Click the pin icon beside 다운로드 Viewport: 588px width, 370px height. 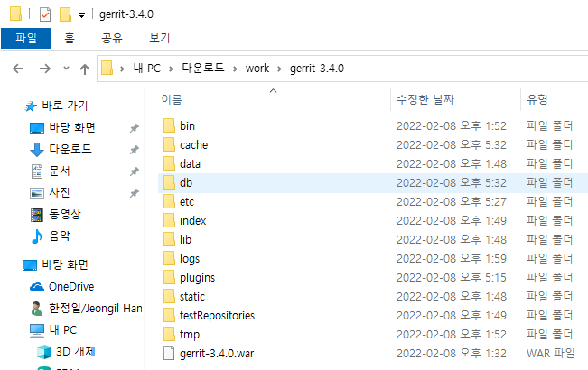[135, 150]
